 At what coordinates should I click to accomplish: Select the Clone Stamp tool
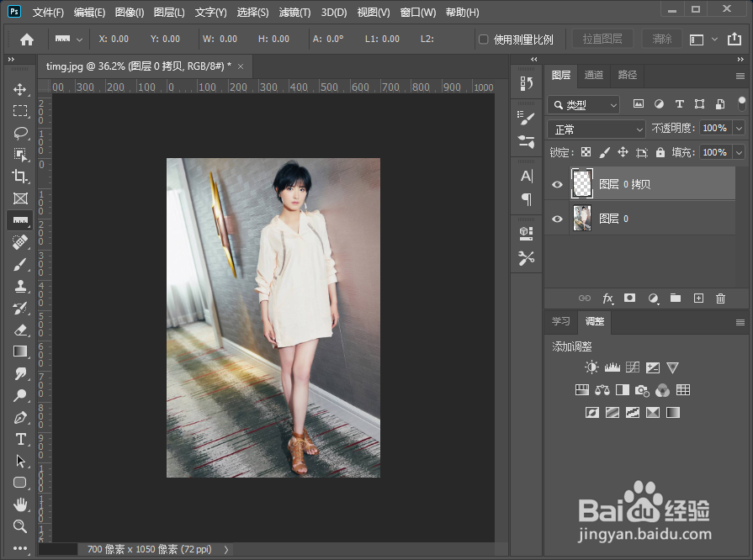pyautogui.click(x=19, y=287)
